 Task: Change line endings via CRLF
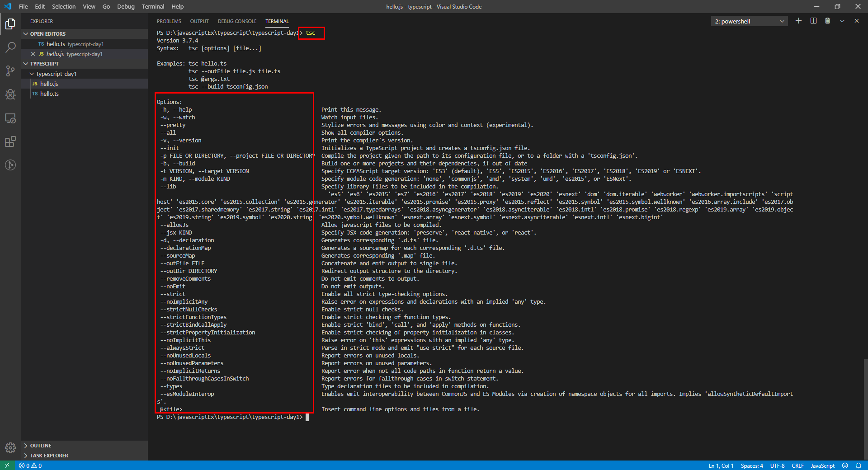(x=798, y=465)
